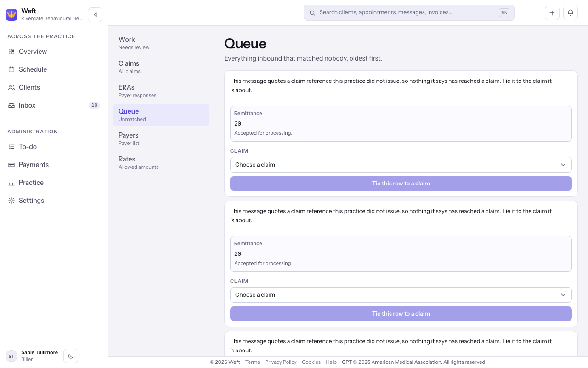Open the first Choose a claim dropdown
The height and width of the screenshot is (368, 588).
pyautogui.click(x=401, y=165)
